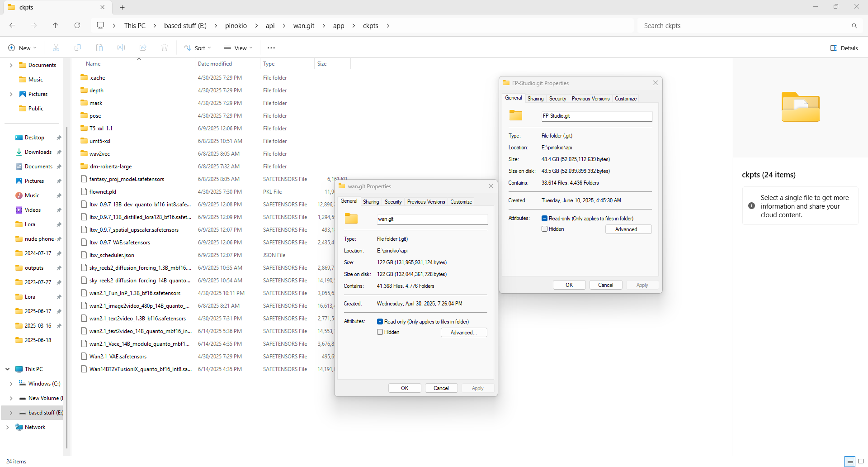Click the Rename icon in toolbar
This screenshot has width=868, height=467.
click(121, 48)
